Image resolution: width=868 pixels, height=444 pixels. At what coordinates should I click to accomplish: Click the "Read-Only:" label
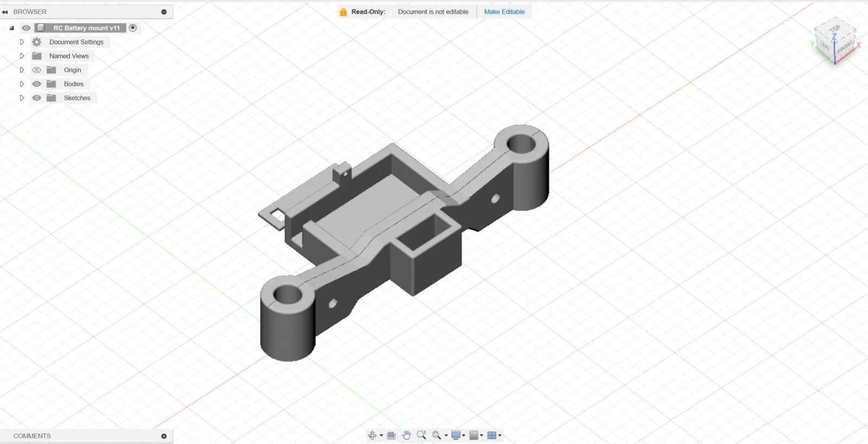tap(368, 12)
